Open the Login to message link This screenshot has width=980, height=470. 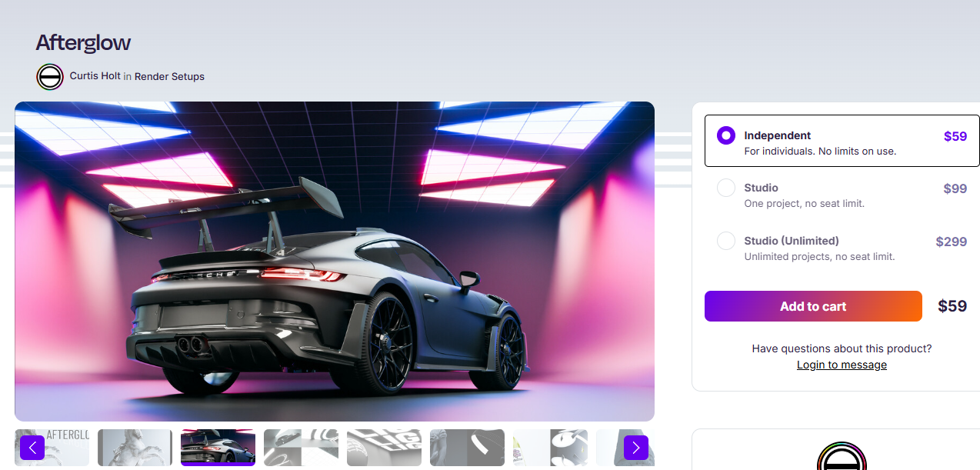[842, 365]
